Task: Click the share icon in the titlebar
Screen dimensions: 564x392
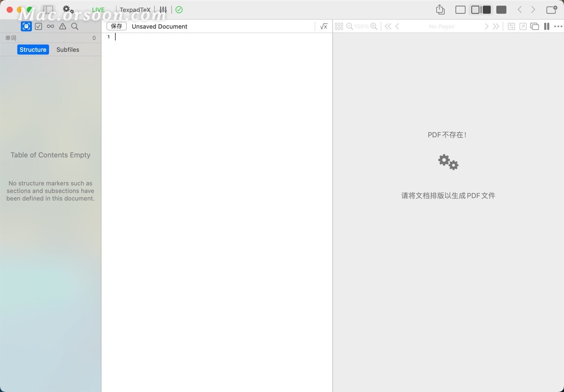Action: pos(440,9)
